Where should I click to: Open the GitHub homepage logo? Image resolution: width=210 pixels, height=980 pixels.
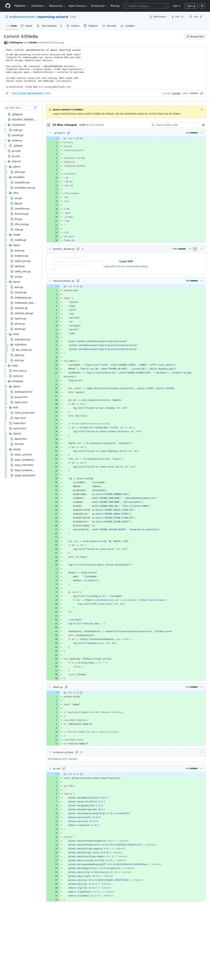pyautogui.click(x=8, y=6)
